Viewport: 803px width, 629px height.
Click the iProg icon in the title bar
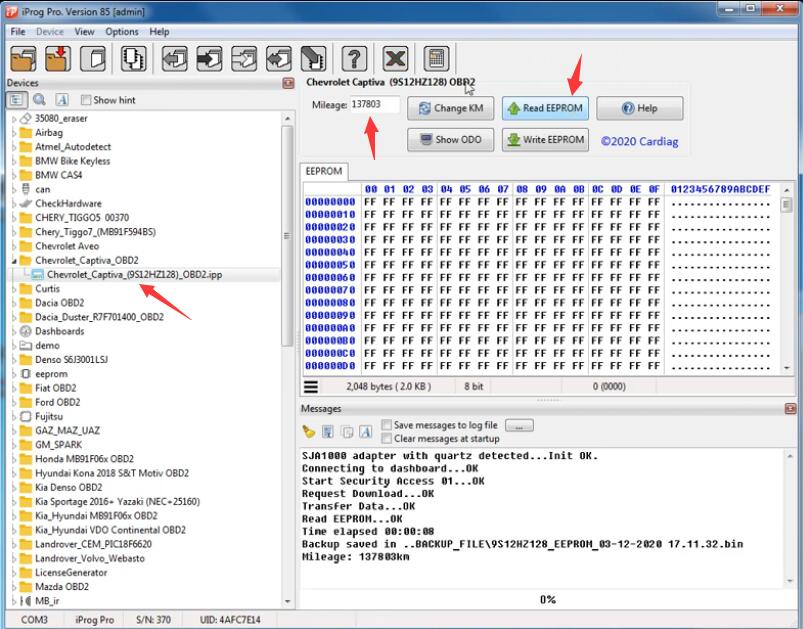point(11,11)
